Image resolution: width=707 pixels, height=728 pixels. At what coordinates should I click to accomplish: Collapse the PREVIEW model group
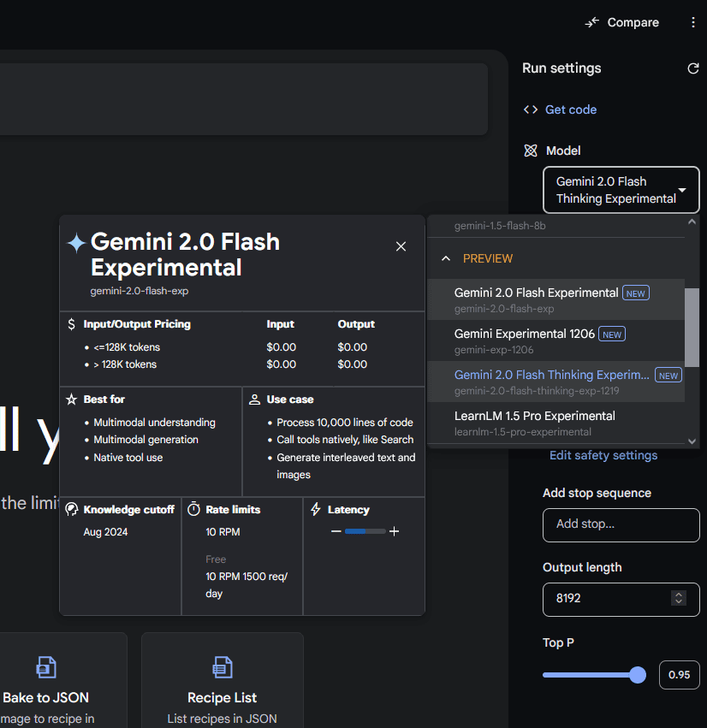(x=445, y=258)
